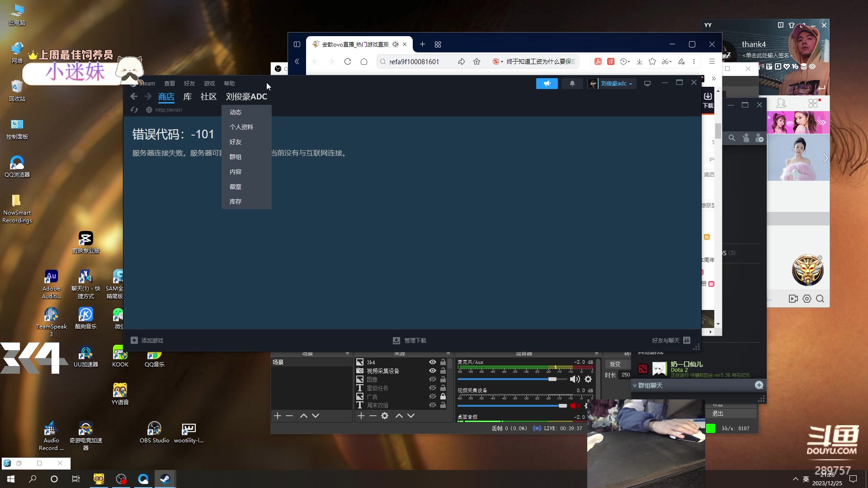This screenshot has height=488, width=868.
Task: Show the 图像 source in OBS
Action: point(432,379)
